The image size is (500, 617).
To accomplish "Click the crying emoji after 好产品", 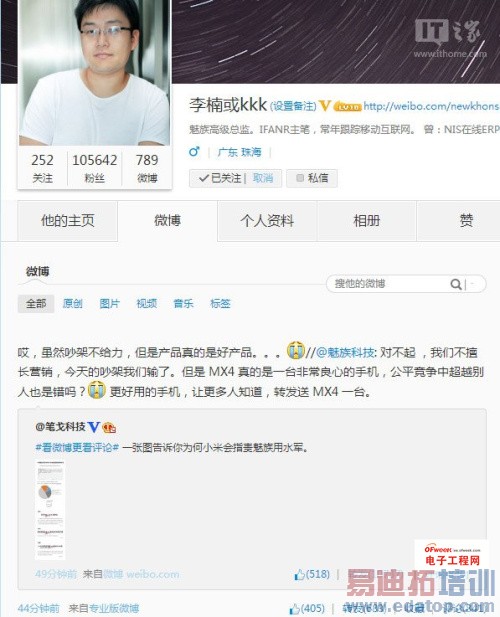I will pyautogui.click(x=295, y=349).
